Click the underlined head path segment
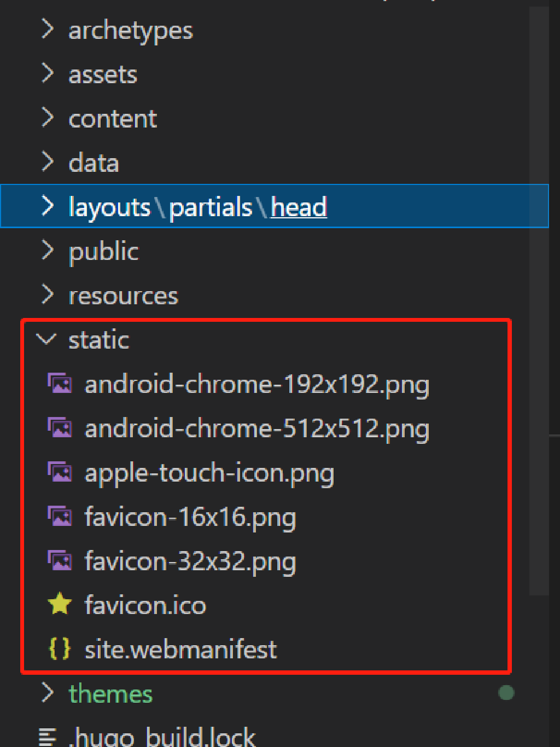560x747 pixels. 299,207
